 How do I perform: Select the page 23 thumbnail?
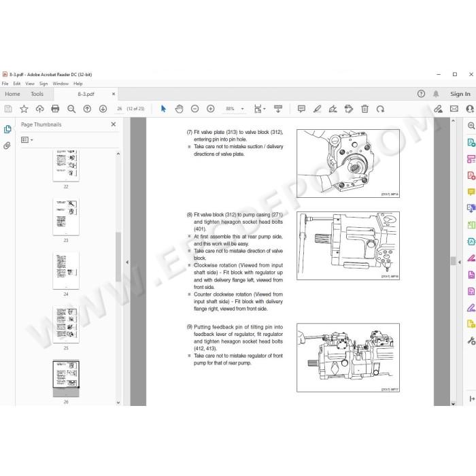66,217
